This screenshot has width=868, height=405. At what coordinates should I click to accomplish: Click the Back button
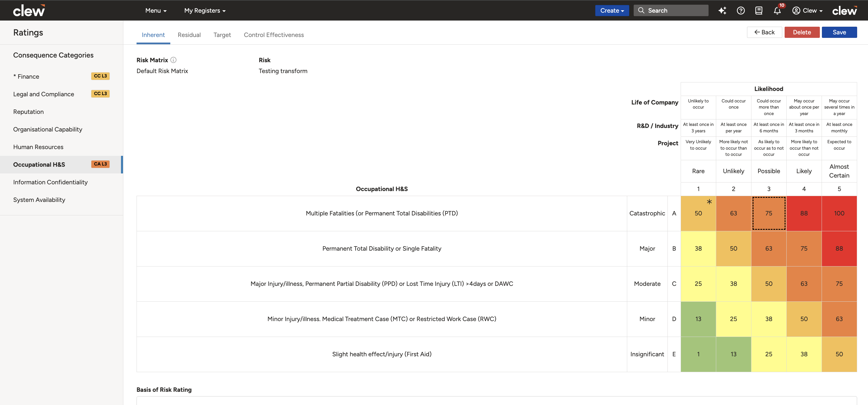(764, 32)
